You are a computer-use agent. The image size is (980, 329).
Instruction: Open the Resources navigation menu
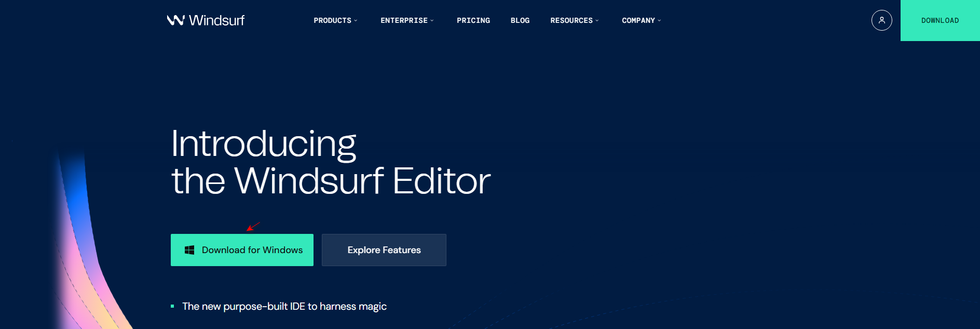[571, 21]
